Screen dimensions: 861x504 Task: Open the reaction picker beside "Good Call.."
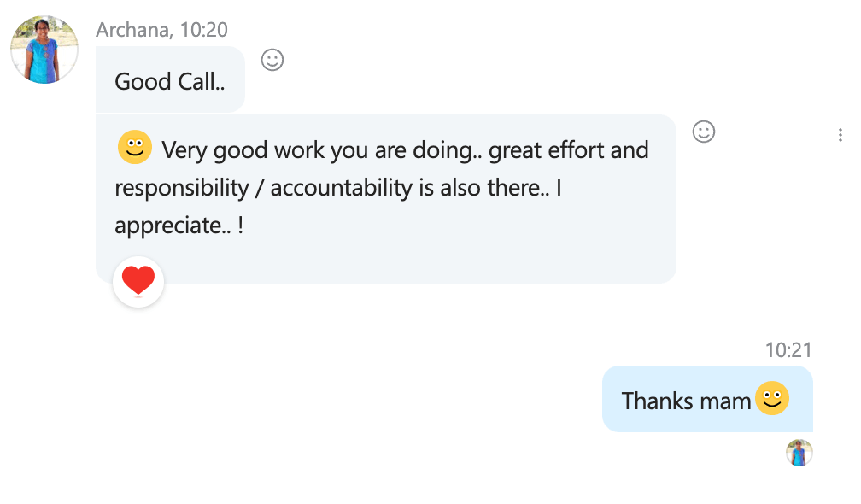[272, 60]
